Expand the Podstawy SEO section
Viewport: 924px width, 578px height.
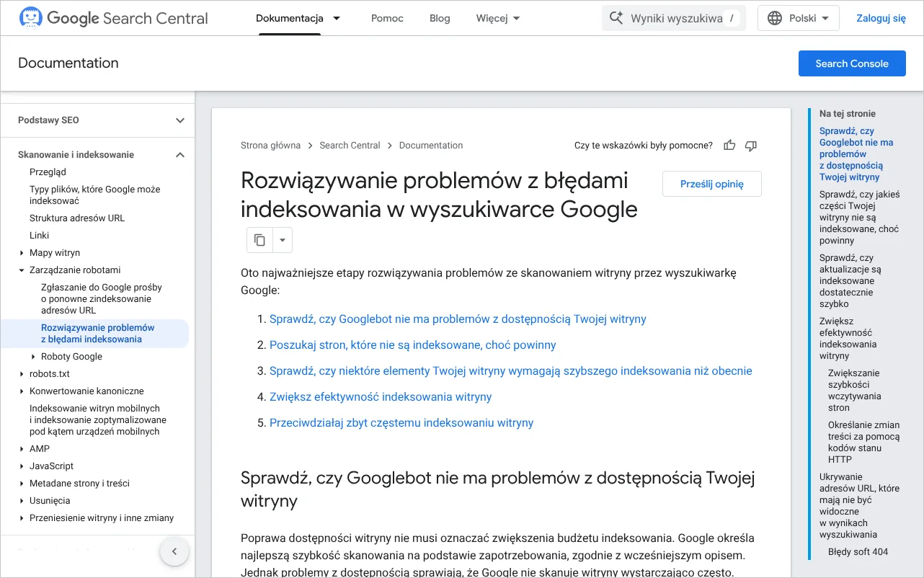pos(180,120)
